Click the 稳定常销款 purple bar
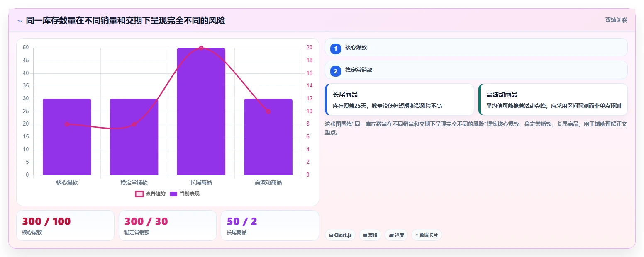This screenshot has width=644, height=257. pos(134,137)
